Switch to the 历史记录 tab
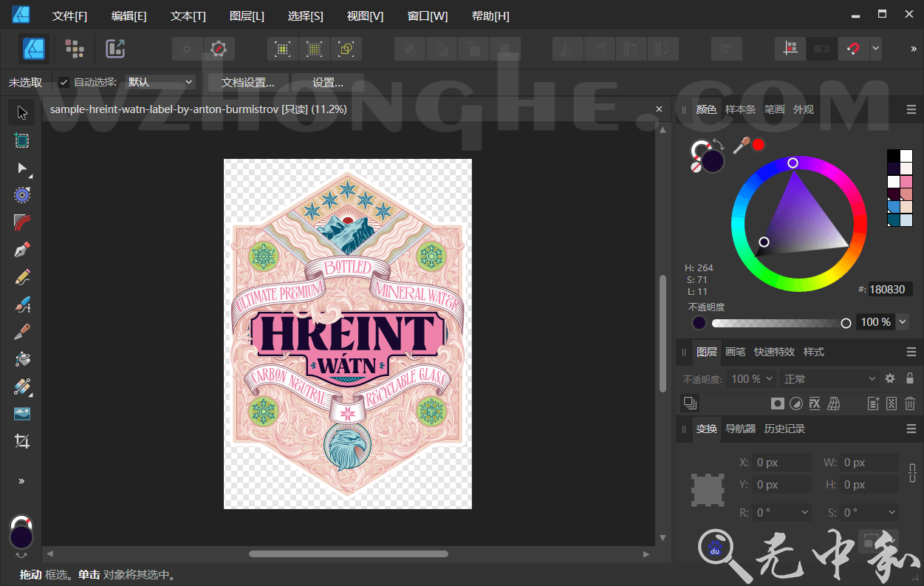924x586 pixels. pyautogui.click(x=787, y=429)
